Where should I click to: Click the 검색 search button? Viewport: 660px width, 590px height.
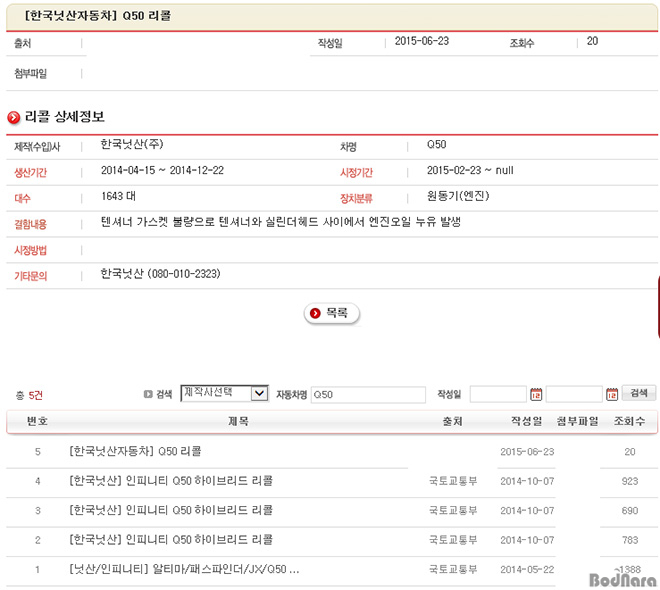639,393
